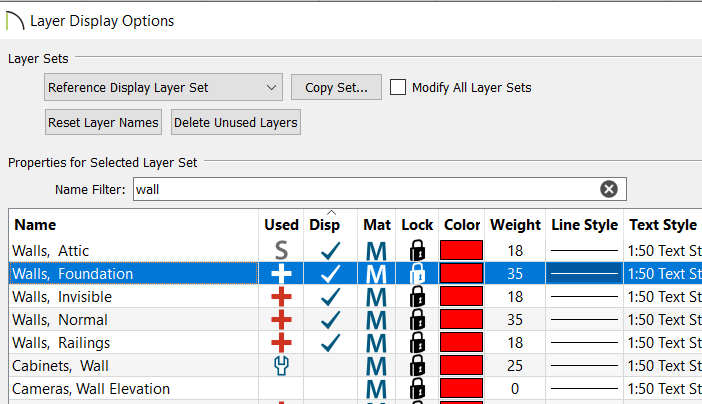Screen dimensions: 702x404
Task: Sort by the Lock column header
Action: (417, 225)
